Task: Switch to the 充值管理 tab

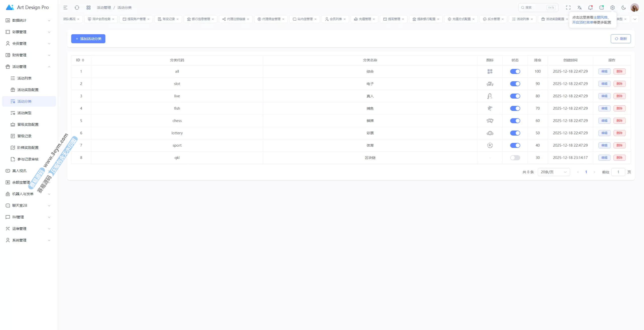Action: coord(365,19)
